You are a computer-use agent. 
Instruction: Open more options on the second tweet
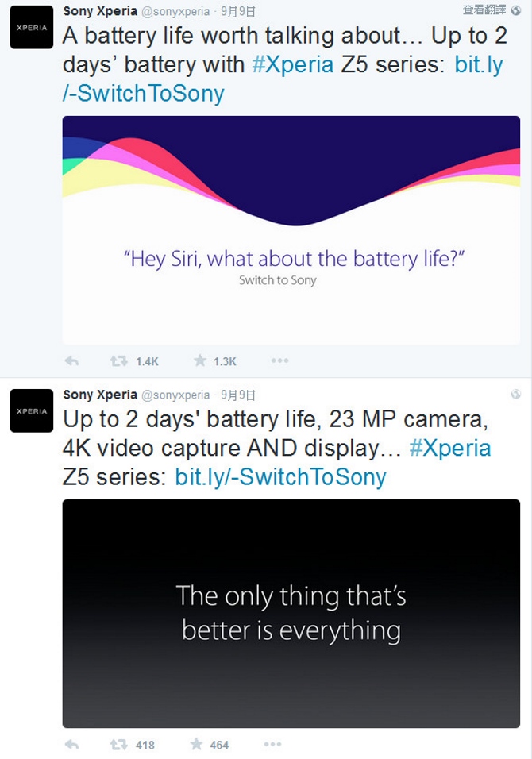272,745
